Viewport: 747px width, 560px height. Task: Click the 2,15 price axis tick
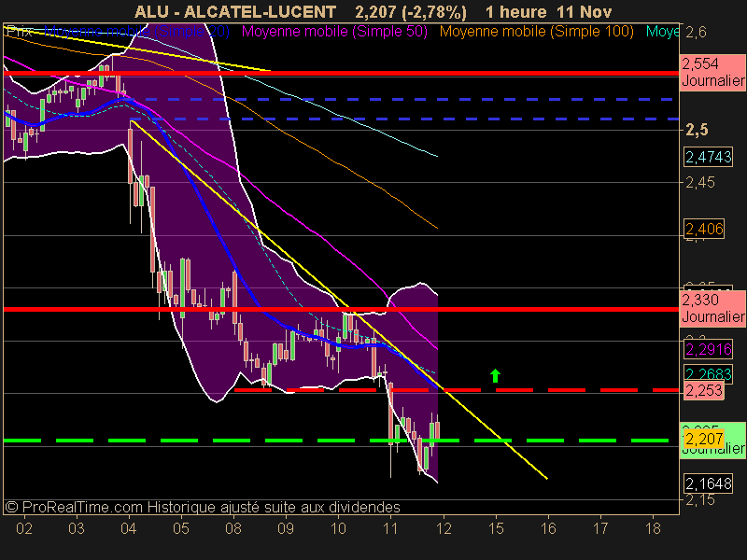(699, 500)
